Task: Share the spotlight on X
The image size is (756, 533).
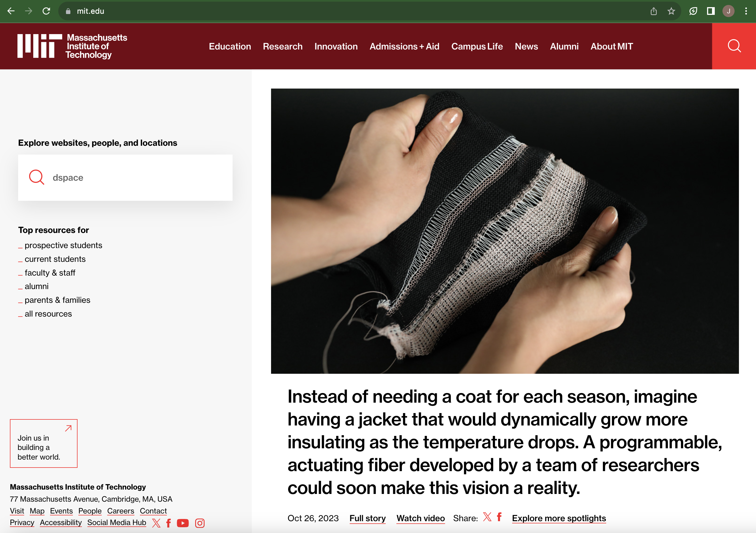Action: point(487,517)
